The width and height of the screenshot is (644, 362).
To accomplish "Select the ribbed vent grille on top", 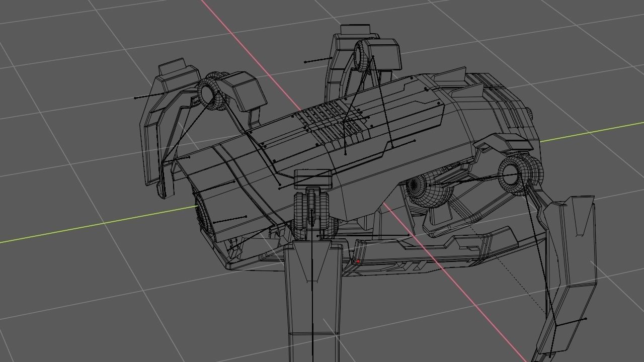I will pyautogui.click(x=332, y=123).
